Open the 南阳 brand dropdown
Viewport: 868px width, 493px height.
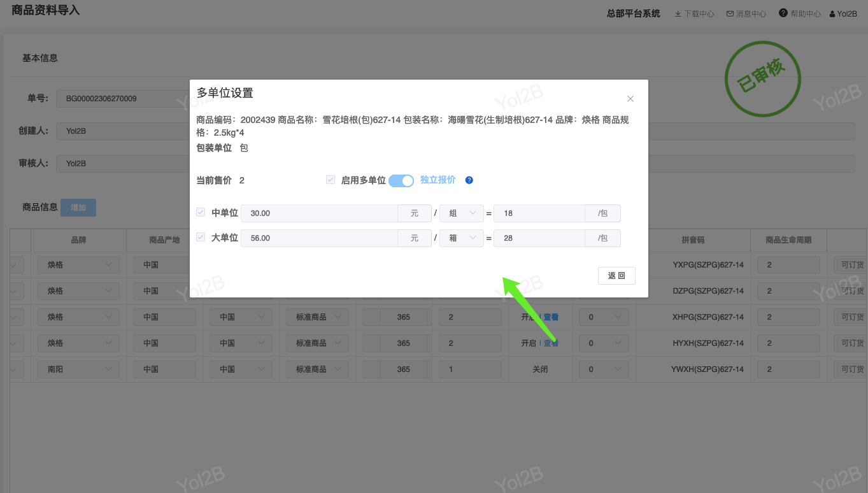[x=78, y=369]
